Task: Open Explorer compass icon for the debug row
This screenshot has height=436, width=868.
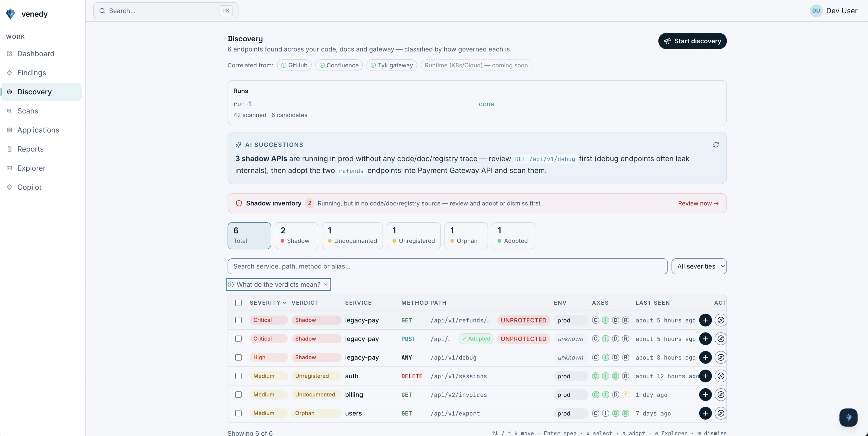Action: coord(721,357)
